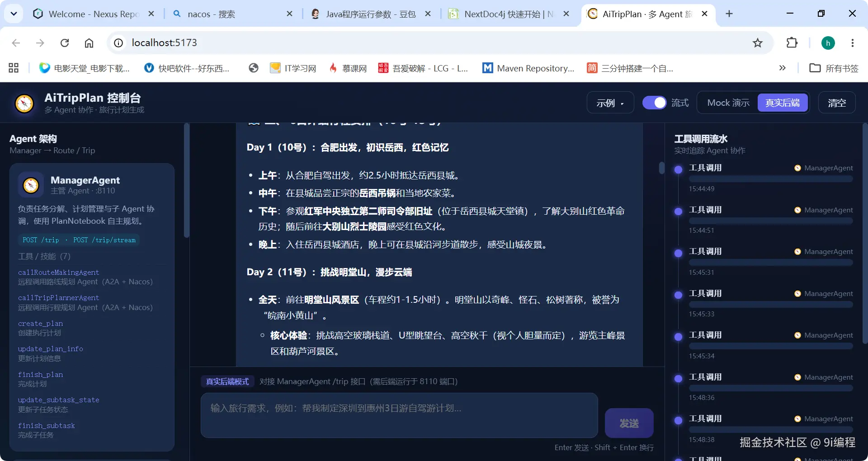Bookmark this page with the star
868x461 pixels.
(757, 43)
